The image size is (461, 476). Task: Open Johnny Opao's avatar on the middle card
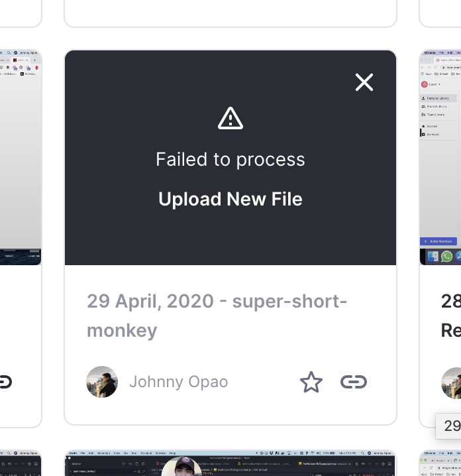coord(102,382)
